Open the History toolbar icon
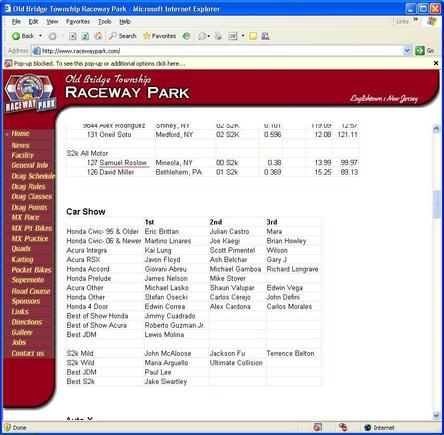444x435 pixels. (x=186, y=36)
